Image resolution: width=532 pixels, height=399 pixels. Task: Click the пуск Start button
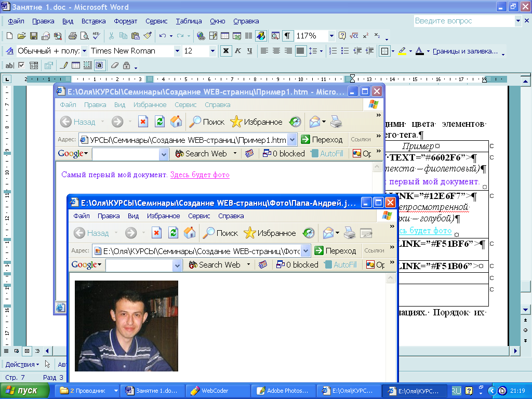pos(24,391)
